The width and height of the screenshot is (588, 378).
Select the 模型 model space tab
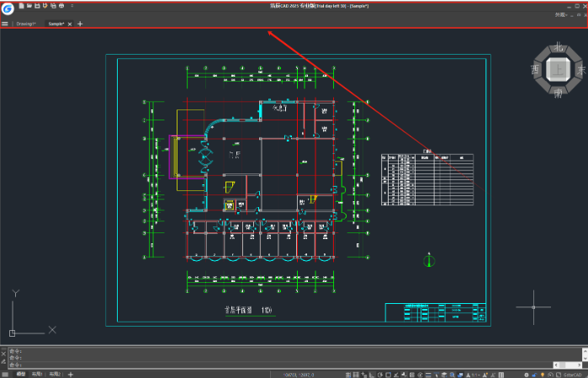pyautogui.click(x=20, y=373)
